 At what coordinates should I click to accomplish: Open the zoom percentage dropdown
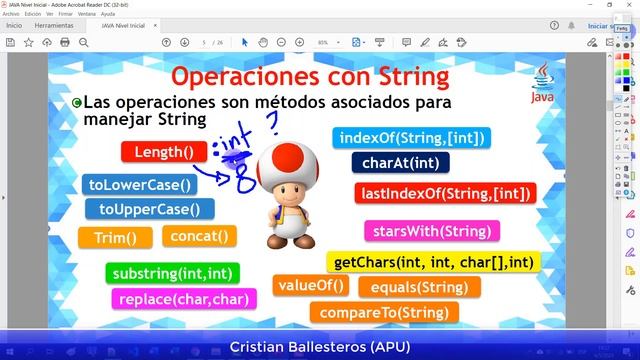pos(338,42)
